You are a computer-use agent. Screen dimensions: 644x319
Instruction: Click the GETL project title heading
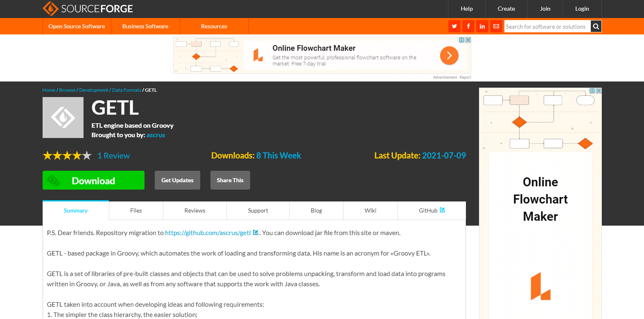(115, 108)
